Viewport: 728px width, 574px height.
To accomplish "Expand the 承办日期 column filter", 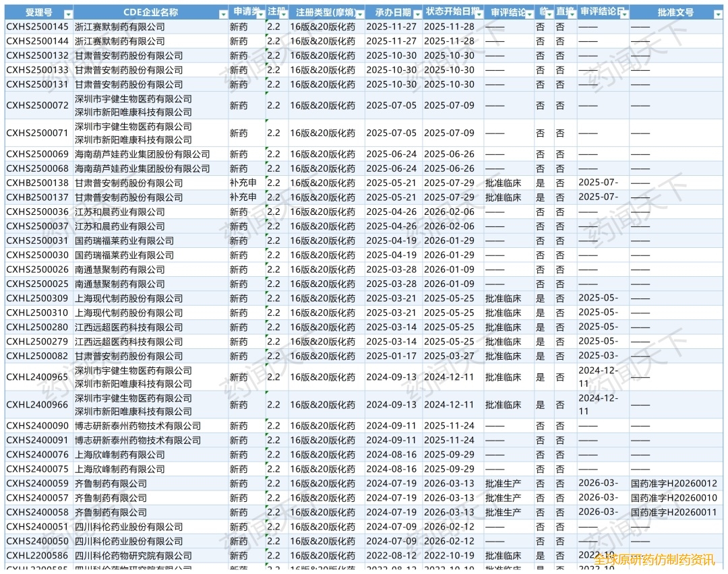I will coord(417,14).
